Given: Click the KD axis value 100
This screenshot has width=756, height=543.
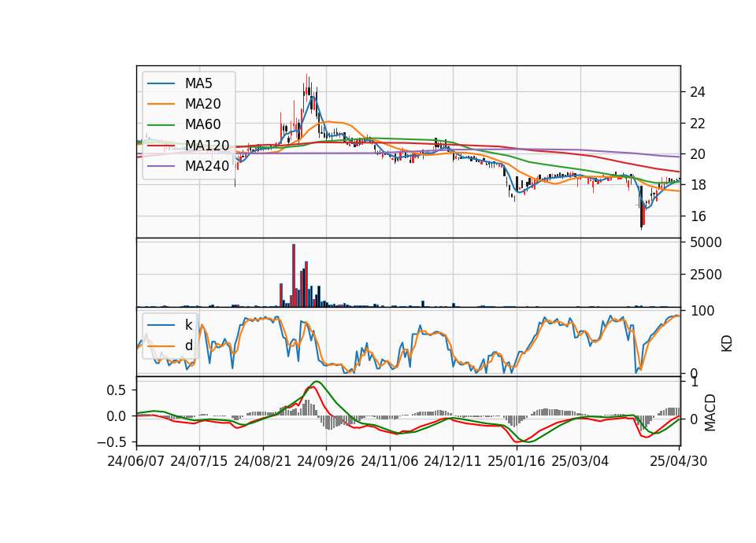Looking at the screenshot, I should click(702, 311).
